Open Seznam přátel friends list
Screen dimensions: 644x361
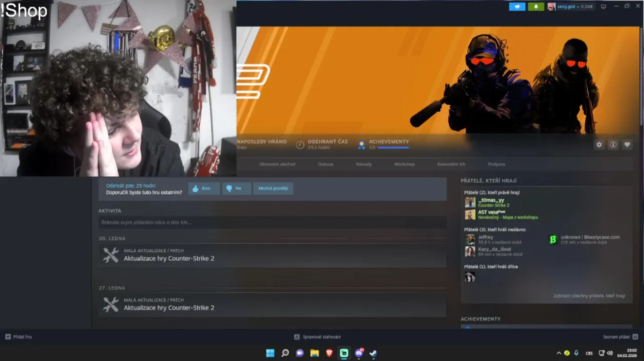pos(616,337)
